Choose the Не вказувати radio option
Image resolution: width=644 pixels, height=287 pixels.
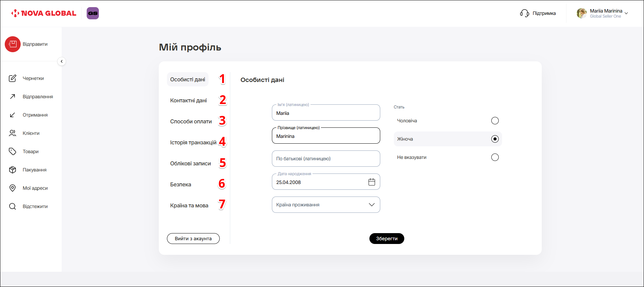(x=495, y=157)
